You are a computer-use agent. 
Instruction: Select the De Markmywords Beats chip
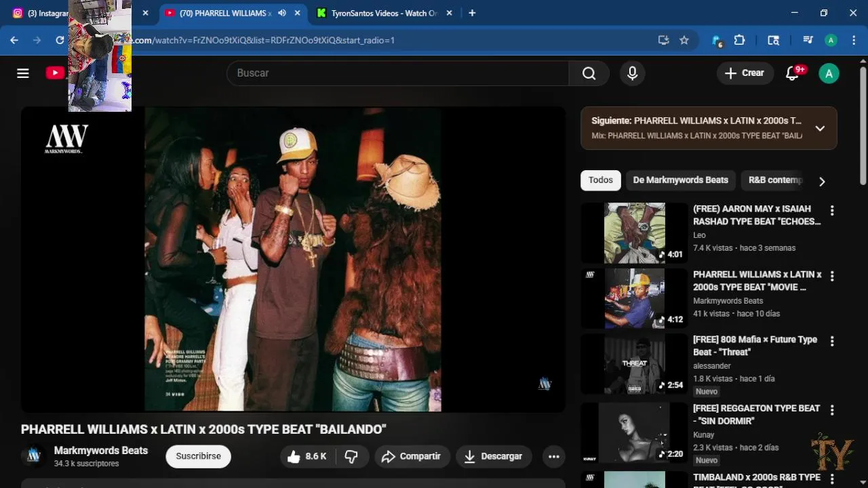pyautogui.click(x=680, y=180)
